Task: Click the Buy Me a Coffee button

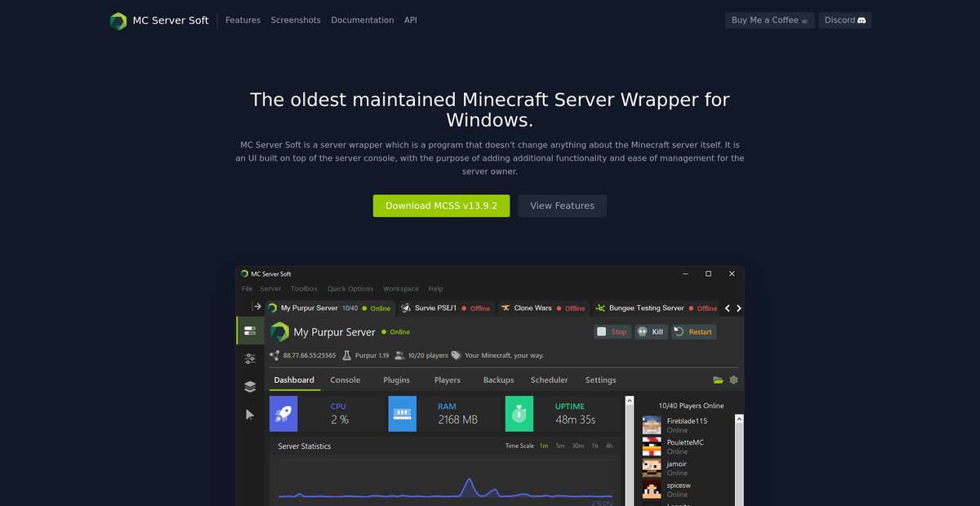Action: [x=770, y=20]
